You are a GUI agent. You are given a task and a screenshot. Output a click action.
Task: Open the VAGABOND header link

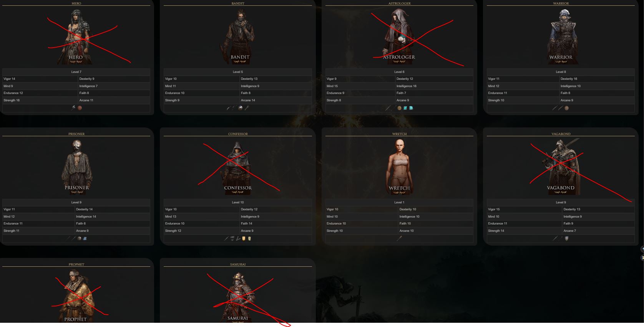(x=561, y=134)
